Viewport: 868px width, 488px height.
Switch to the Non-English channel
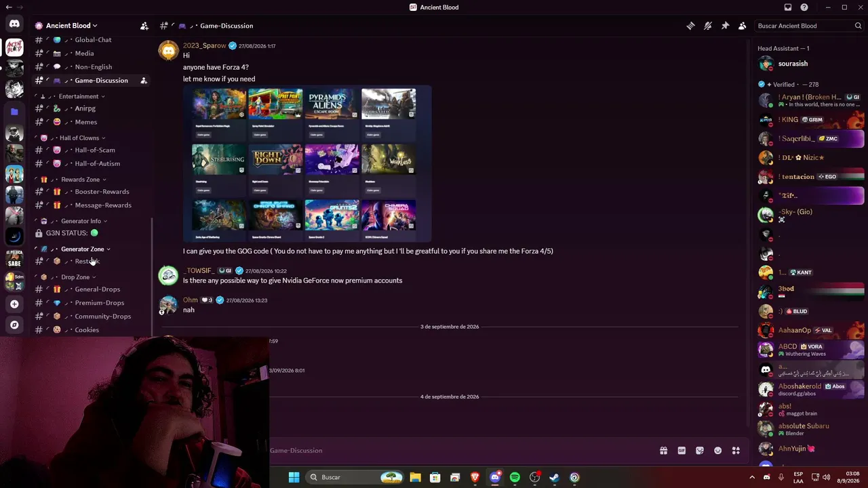(92, 67)
